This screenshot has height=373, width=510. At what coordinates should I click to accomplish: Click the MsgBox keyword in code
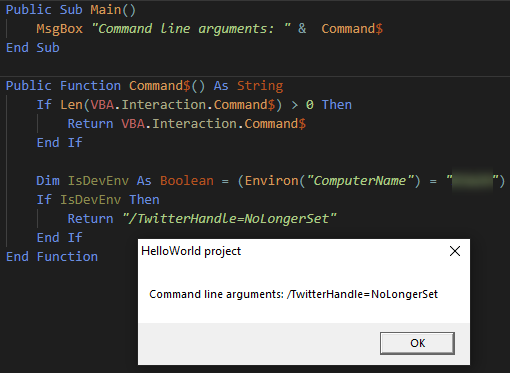pyautogui.click(x=59, y=29)
